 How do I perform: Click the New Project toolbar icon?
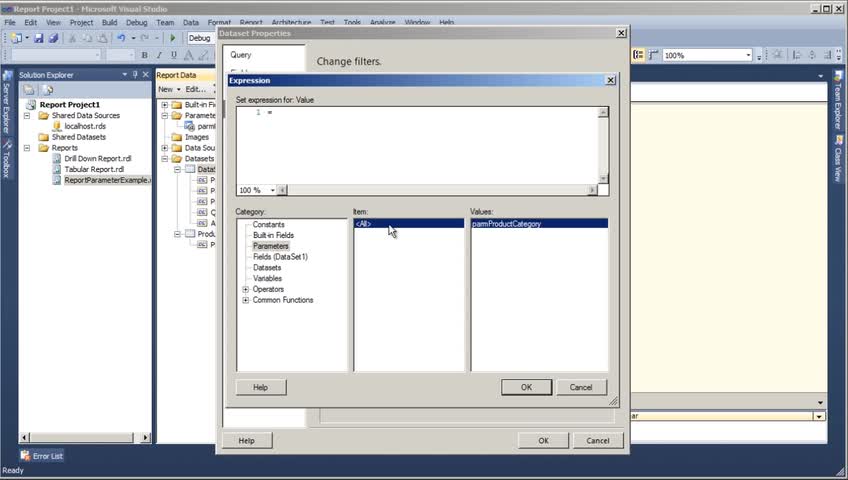[x=17, y=38]
